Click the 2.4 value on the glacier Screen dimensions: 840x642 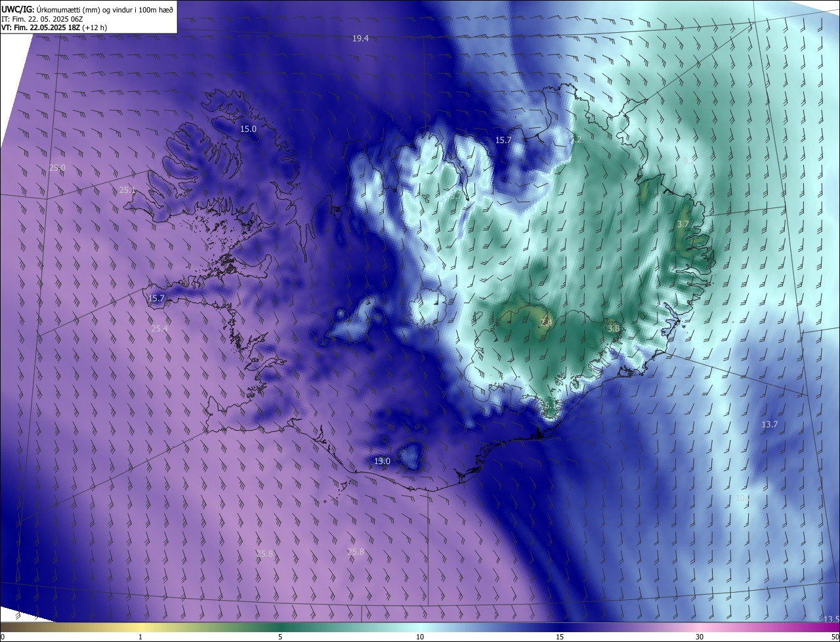(x=546, y=322)
